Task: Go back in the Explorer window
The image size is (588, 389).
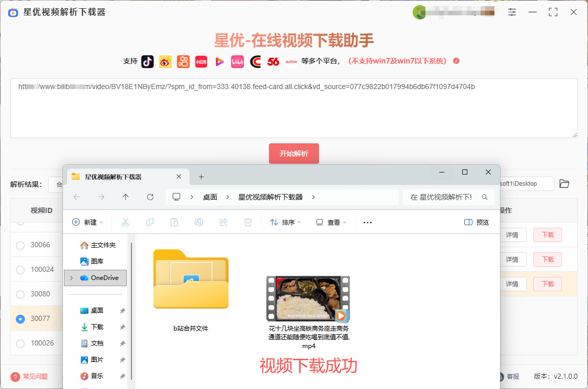Action: click(77, 197)
